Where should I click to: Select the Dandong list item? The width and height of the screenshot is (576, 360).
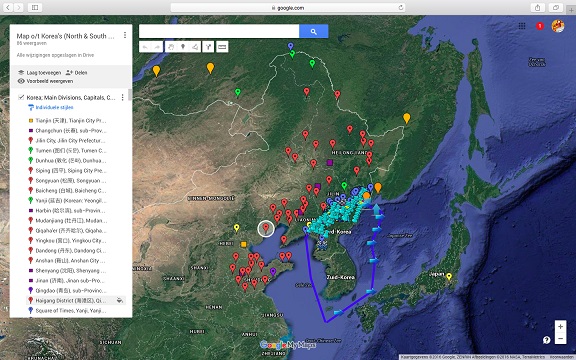point(70,251)
